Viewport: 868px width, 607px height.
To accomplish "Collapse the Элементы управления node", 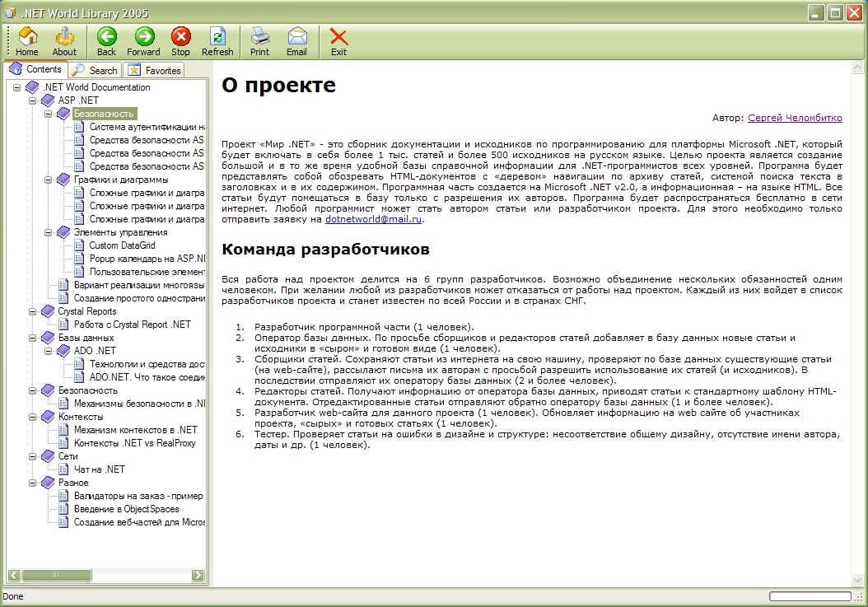I will tap(48, 232).
